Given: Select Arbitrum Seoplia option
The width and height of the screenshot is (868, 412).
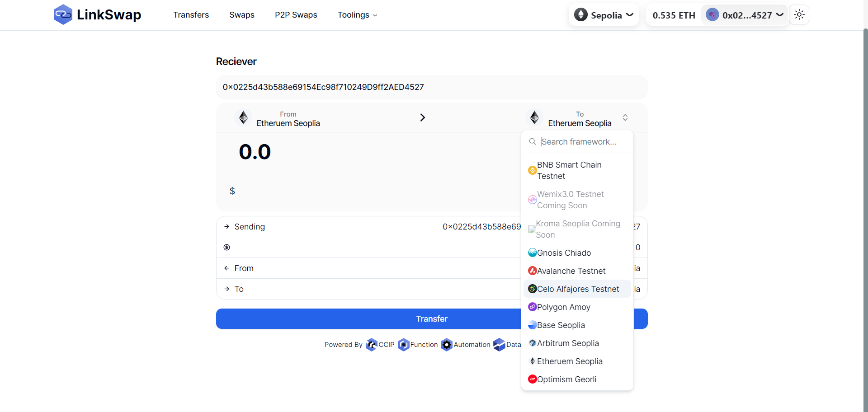Looking at the screenshot, I should coord(577,343).
